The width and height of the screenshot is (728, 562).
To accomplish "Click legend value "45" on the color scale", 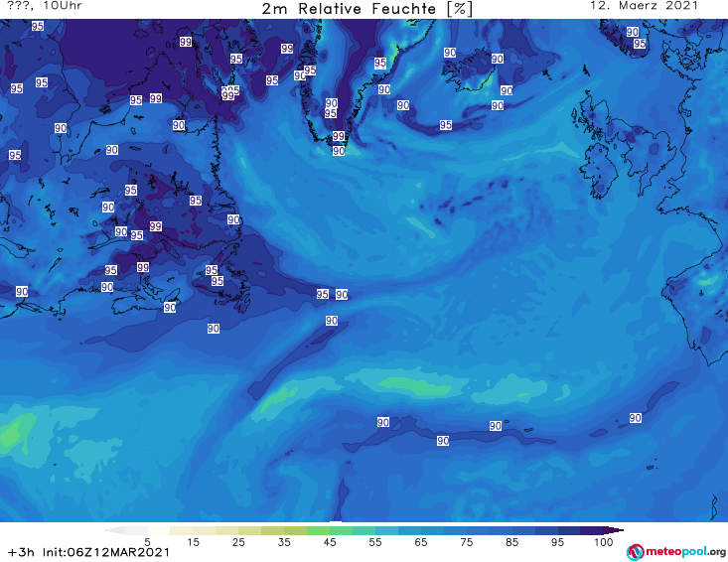I will click(330, 542).
